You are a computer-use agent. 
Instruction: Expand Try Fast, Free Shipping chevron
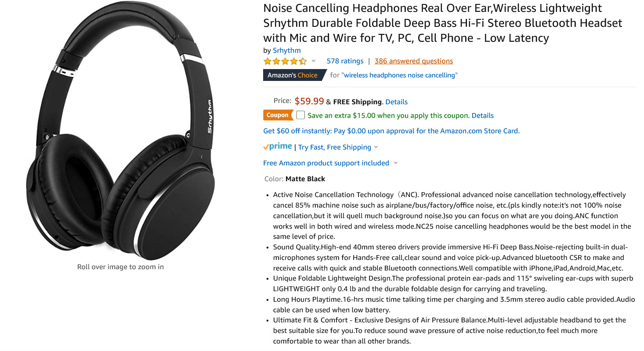click(x=376, y=147)
